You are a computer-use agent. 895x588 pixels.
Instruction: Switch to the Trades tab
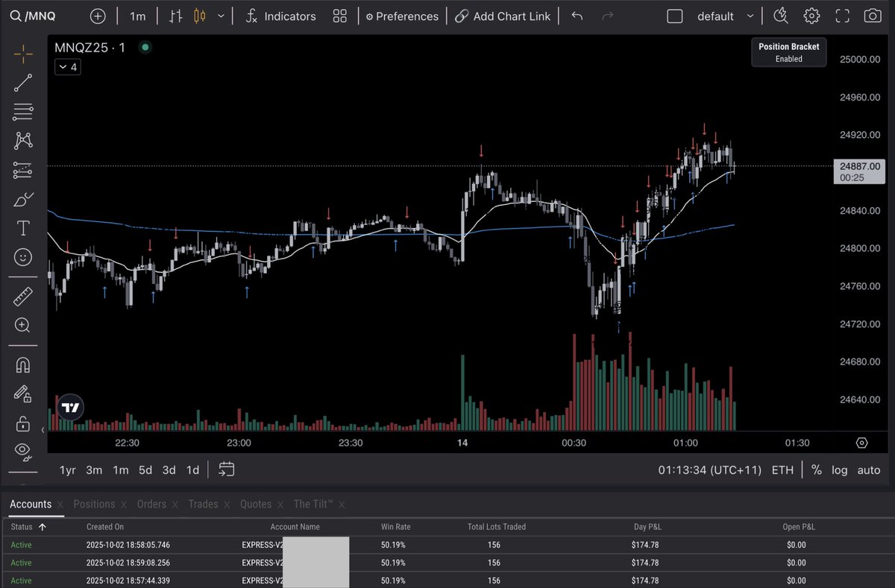pos(203,504)
